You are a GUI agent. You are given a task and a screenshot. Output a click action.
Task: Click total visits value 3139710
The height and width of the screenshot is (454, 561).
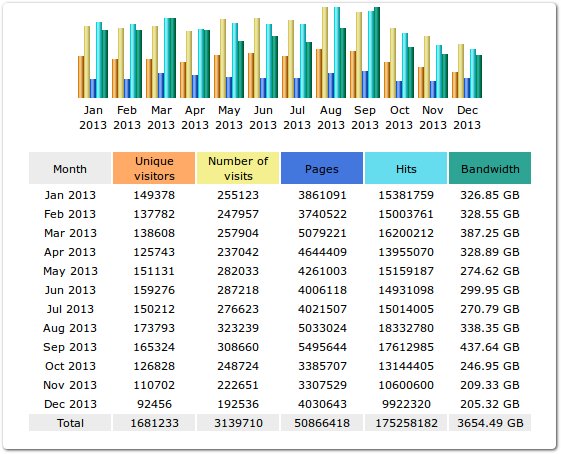(238, 423)
